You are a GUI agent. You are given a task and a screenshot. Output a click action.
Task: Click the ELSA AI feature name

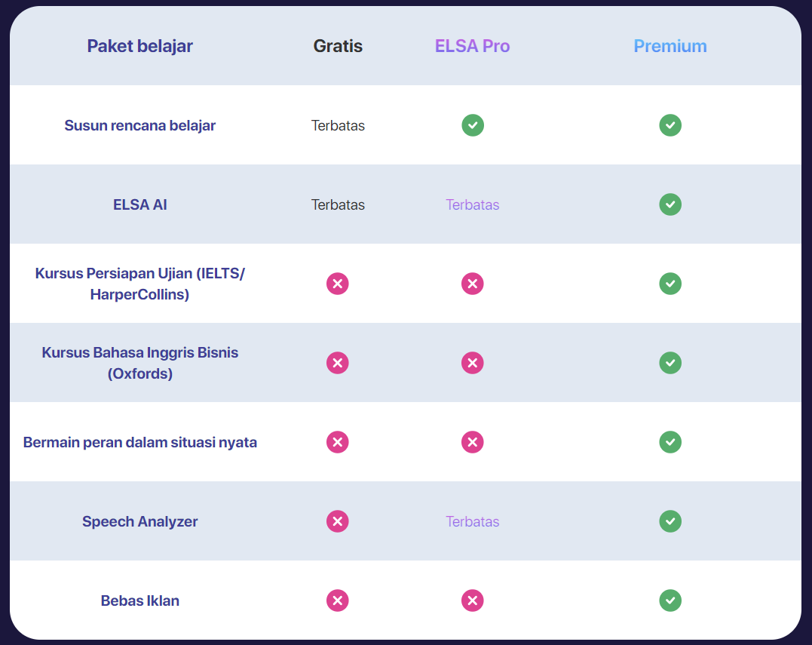point(140,204)
